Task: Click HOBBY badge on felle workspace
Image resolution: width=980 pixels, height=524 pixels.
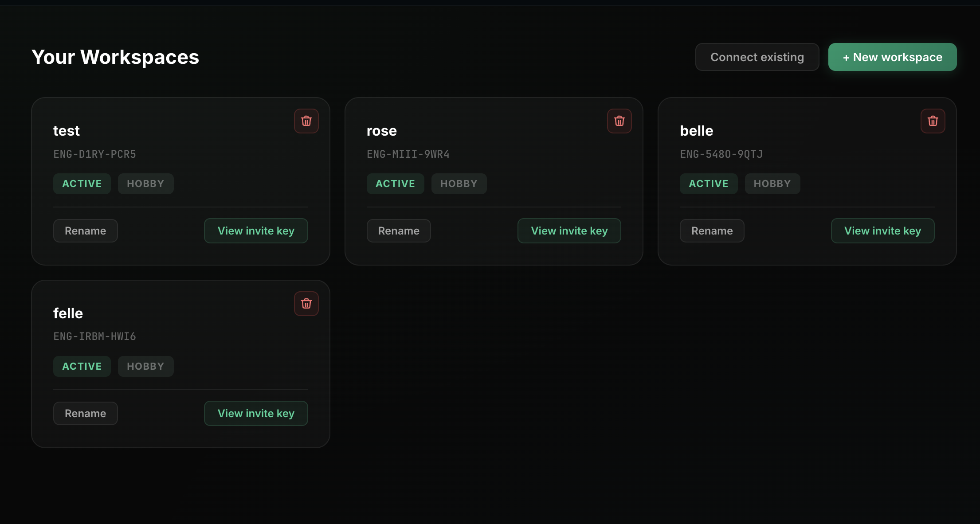Action: 145,367
